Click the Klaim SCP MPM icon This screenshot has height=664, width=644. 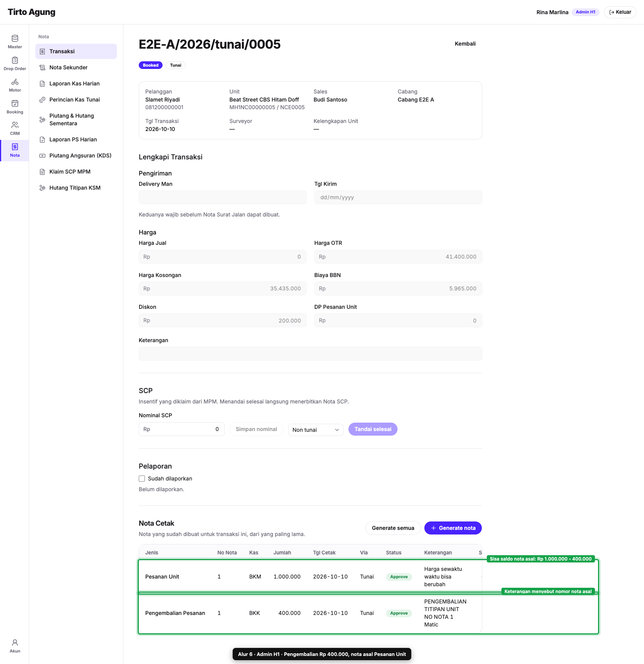(43, 172)
